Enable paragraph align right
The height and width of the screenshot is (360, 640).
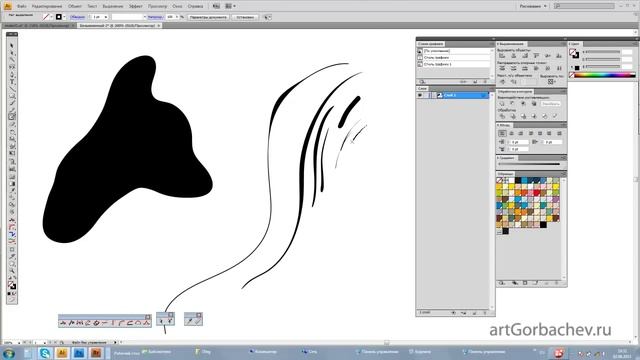pyautogui.click(x=521, y=133)
